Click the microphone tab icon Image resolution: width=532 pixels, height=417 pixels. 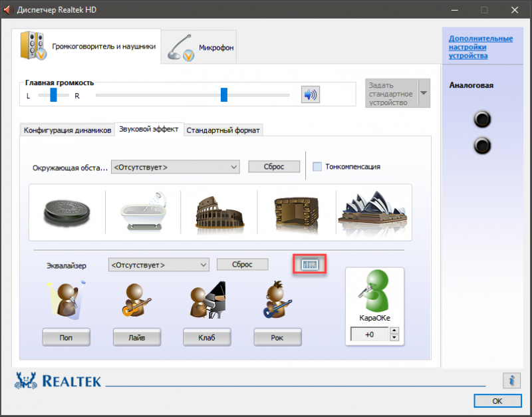point(181,48)
